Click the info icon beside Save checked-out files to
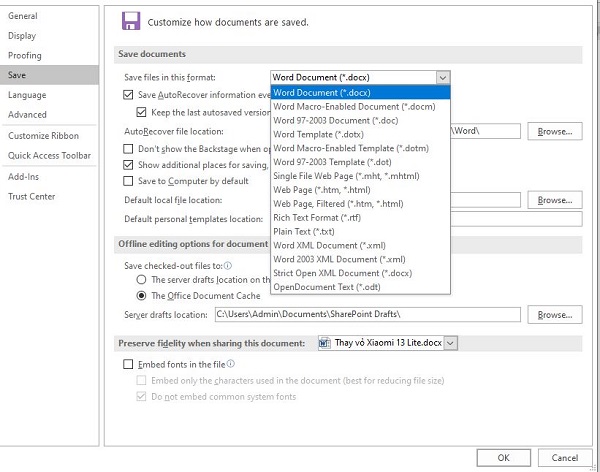Screen dimensions: 600x472 coord(228,265)
